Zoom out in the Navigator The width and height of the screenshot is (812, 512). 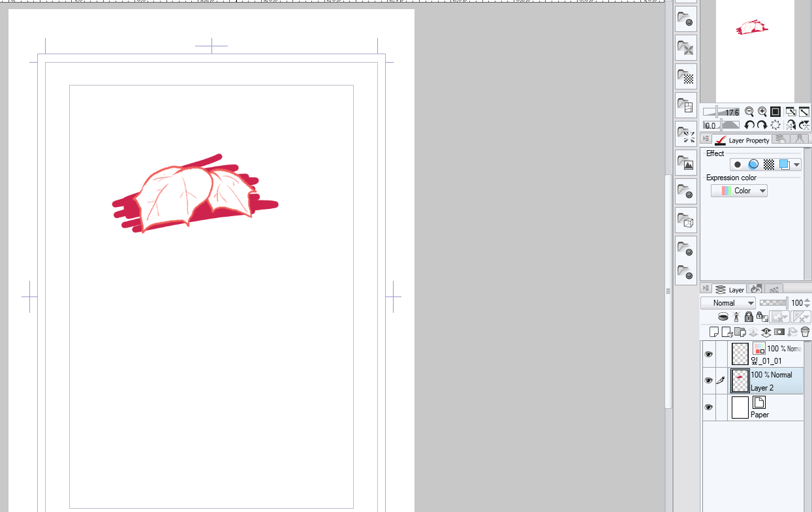pyautogui.click(x=749, y=112)
